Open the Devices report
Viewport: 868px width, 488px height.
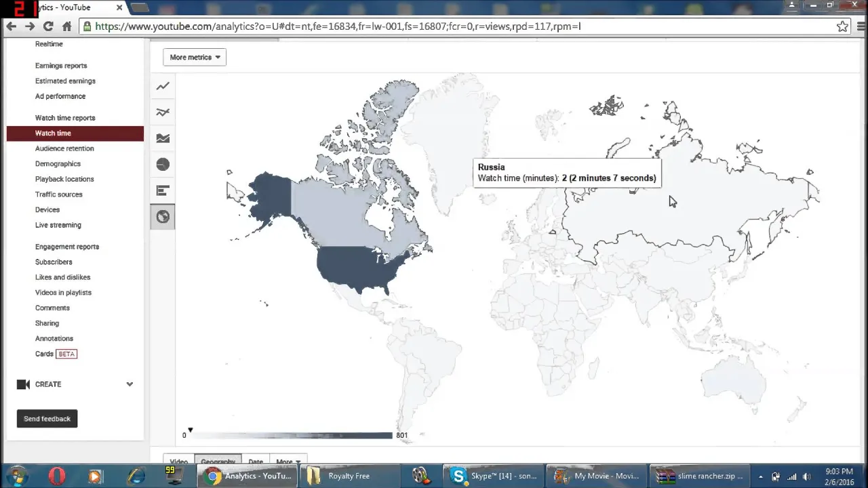pyautogui.click(x=47, y=210)
